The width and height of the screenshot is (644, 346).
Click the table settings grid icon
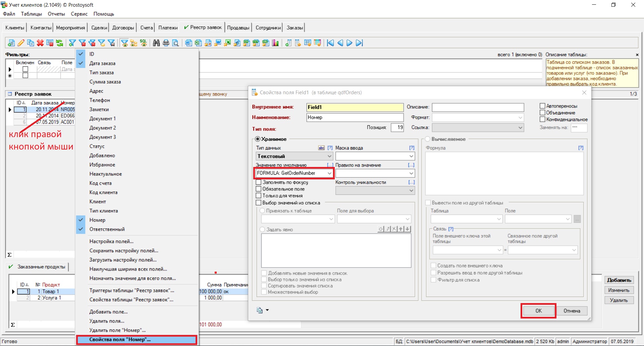pos(308,43)
